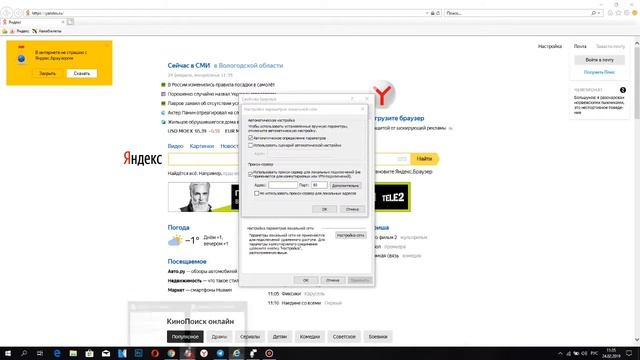Open the Vologda region news link
This screenshot has height=360, width=640.
[248, 65]
